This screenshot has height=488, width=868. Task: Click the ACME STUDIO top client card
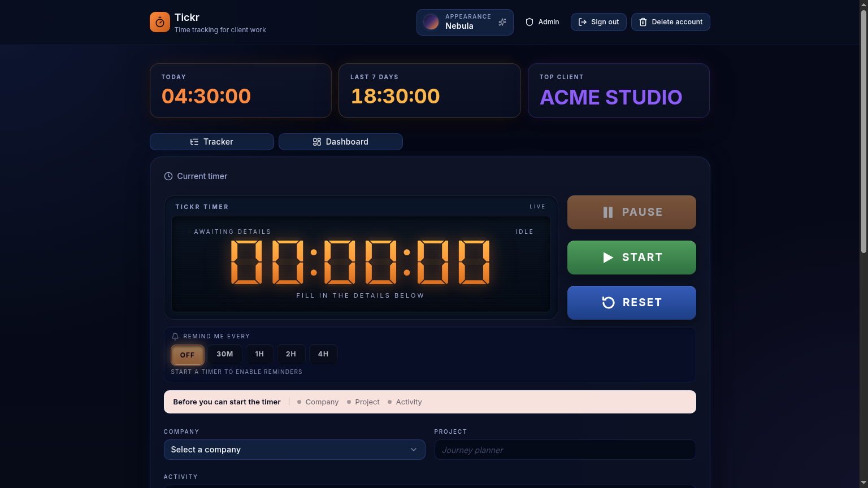tap(619, 90)
